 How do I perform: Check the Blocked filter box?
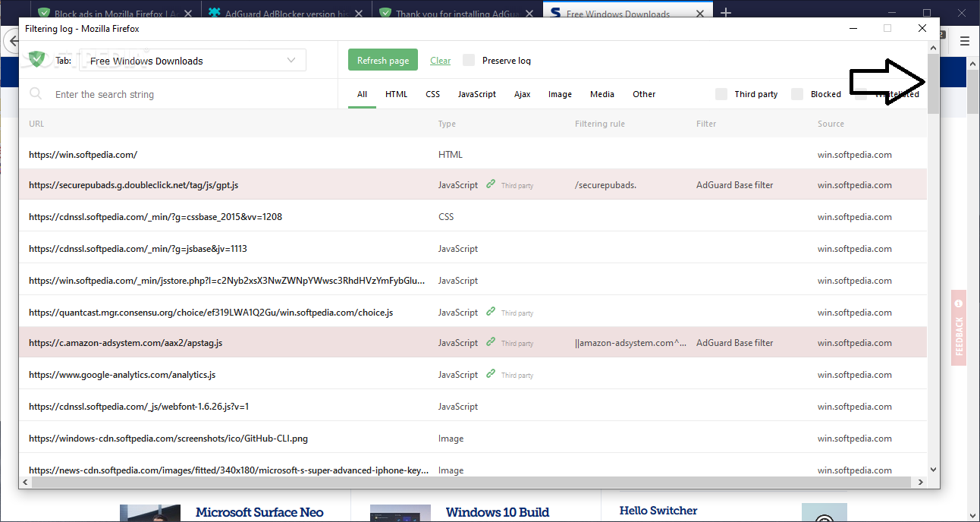pos(797,94)
